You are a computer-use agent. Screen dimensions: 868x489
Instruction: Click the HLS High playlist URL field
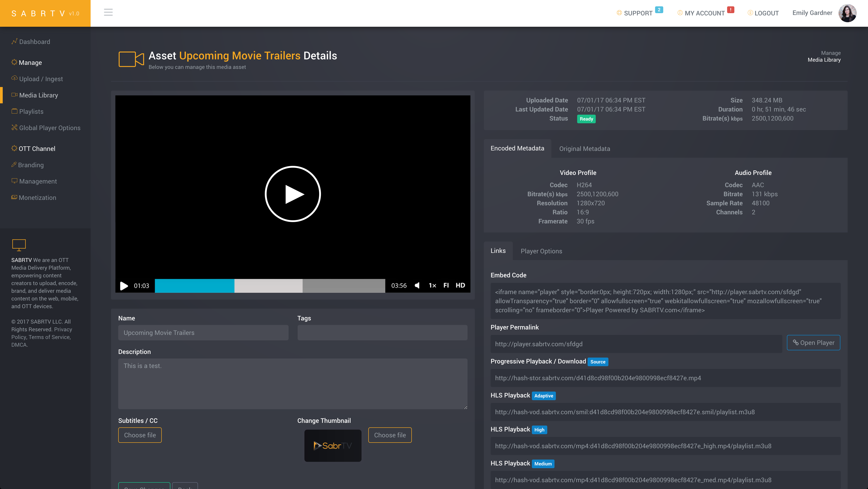click(x=665, y=446)
